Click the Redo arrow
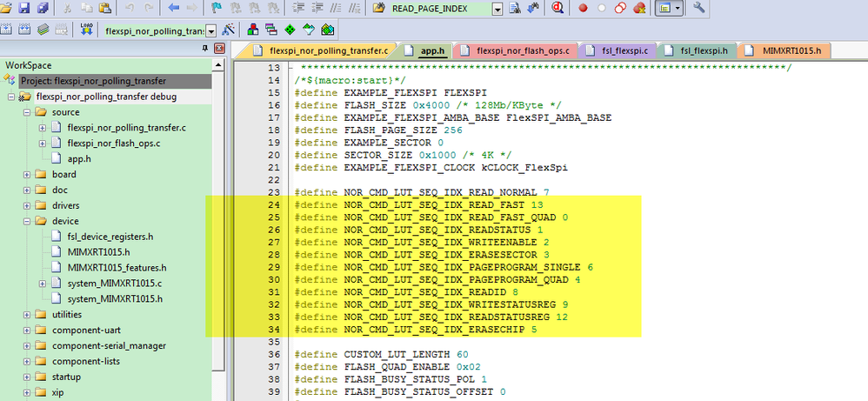 click(149, 8)
